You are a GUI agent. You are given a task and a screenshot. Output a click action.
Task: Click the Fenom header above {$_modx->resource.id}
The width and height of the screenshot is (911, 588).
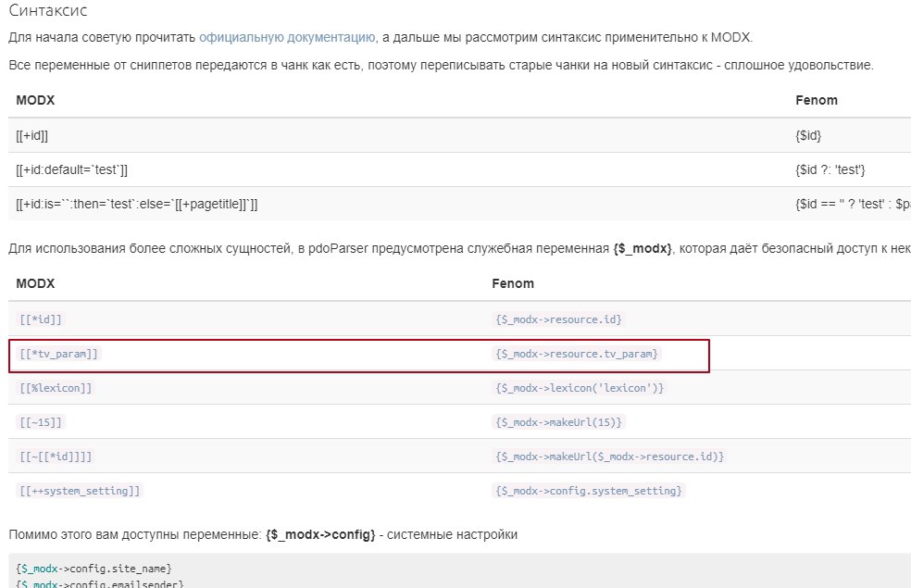tap(513, 283)
